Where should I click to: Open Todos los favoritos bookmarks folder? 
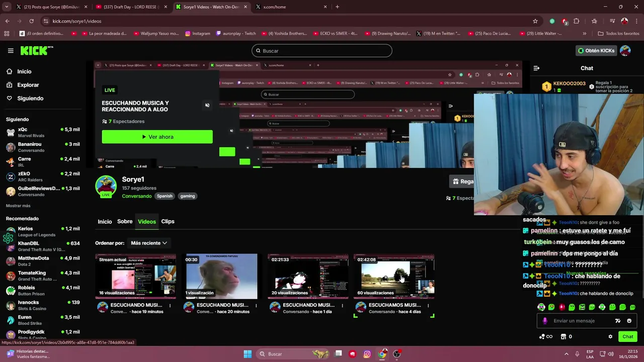618,34
